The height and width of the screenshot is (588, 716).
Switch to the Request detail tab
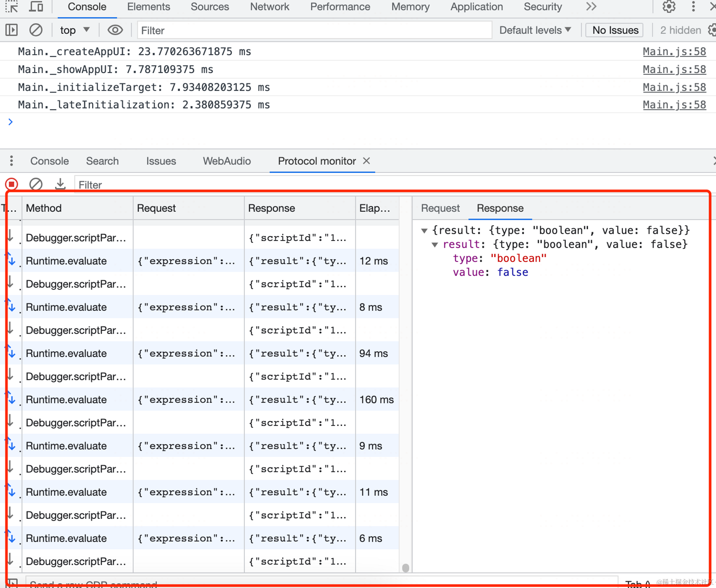point(440,208)
